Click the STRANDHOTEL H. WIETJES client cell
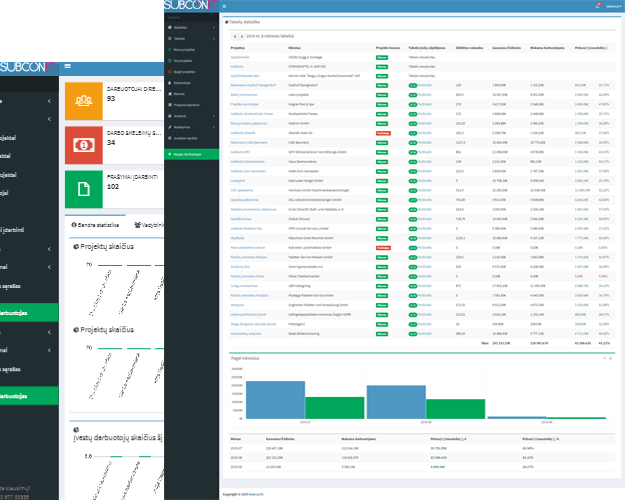 307,67
